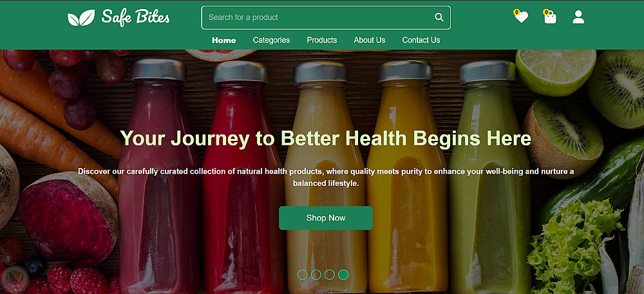Click the wishlist counter badge showing zero
This screenshot has height=294, width=644.
[516, 12]
